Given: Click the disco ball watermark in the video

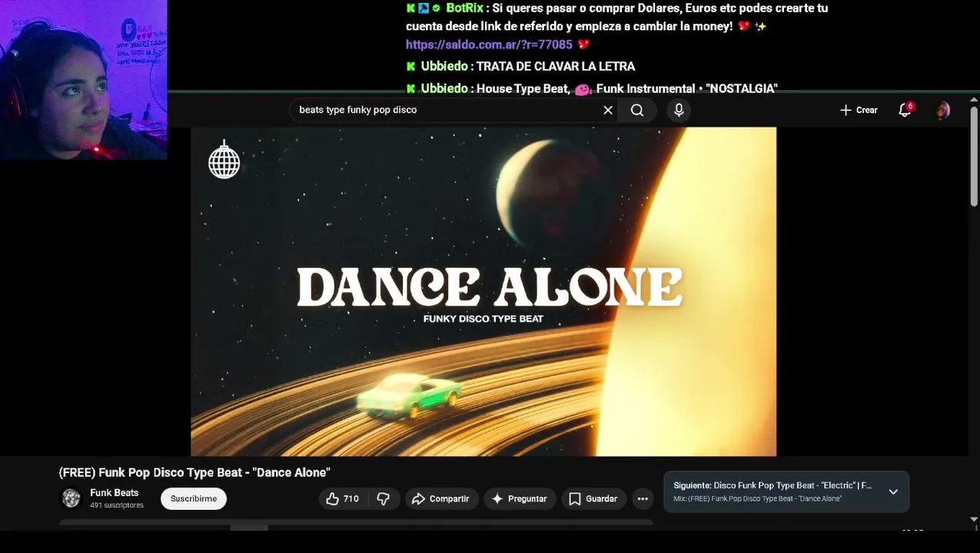Looking at the screenshot, I should click(x=224, y=161).
